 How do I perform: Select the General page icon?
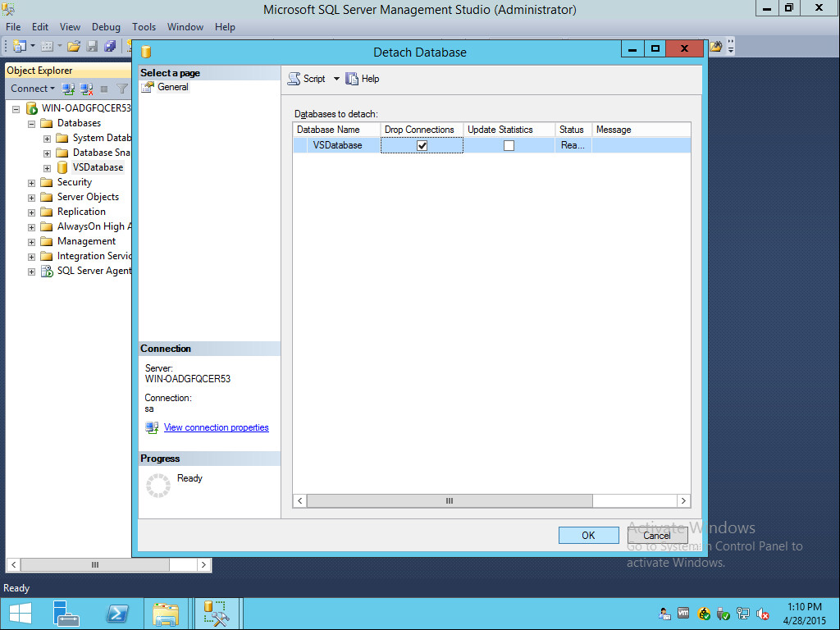pyautogui.click(x=148, y=87)
